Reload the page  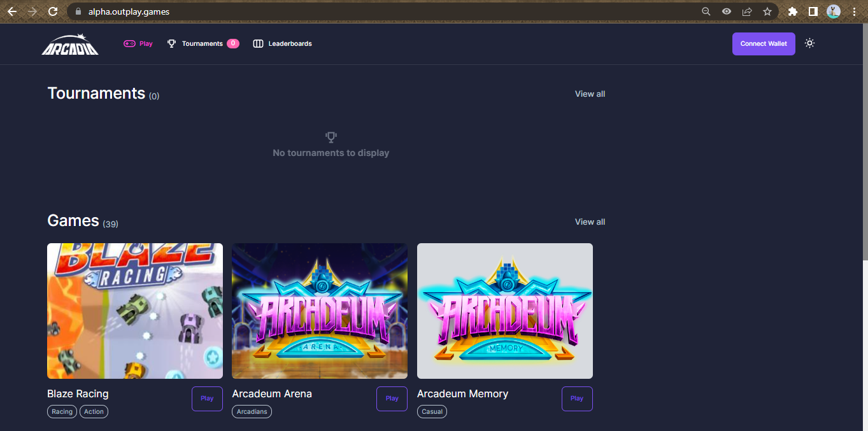coord(53,11)
